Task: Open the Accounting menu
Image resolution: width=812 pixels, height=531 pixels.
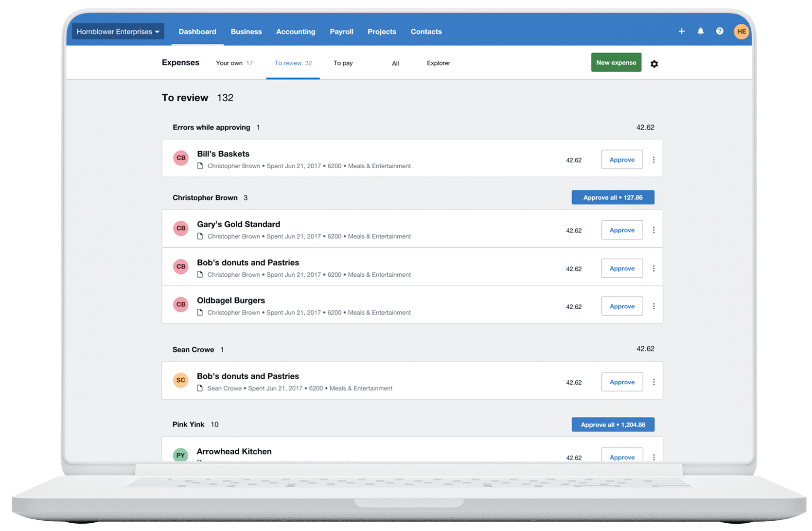Action: tap(295, 31)
